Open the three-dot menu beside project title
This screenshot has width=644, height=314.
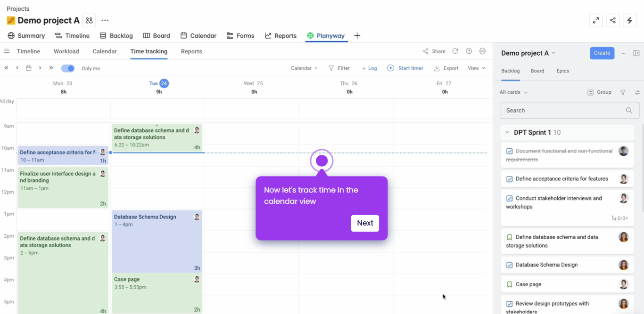105,20
